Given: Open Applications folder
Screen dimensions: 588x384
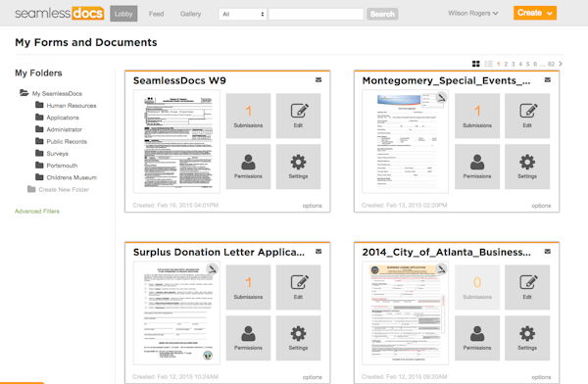Looking at the screenshot, I should coord(58,118).
